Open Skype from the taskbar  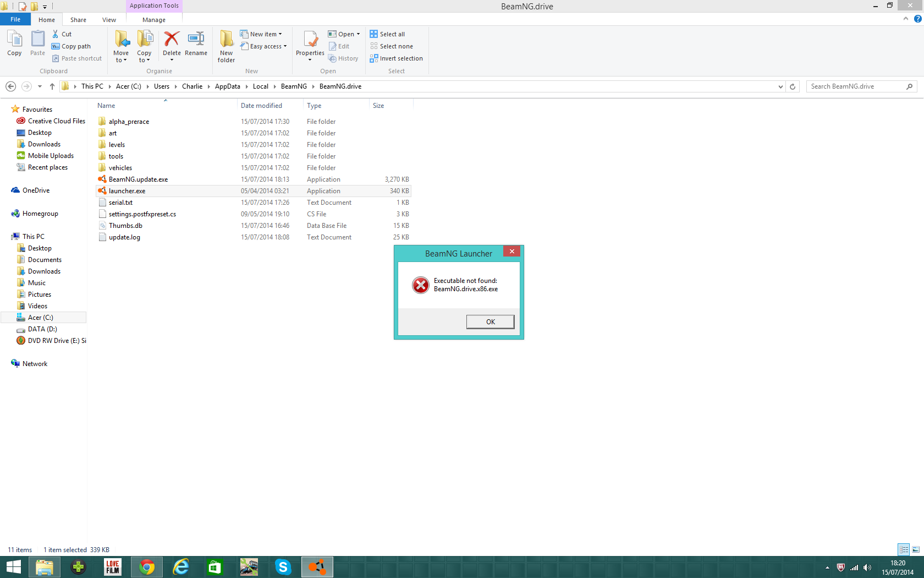point(283,567)
